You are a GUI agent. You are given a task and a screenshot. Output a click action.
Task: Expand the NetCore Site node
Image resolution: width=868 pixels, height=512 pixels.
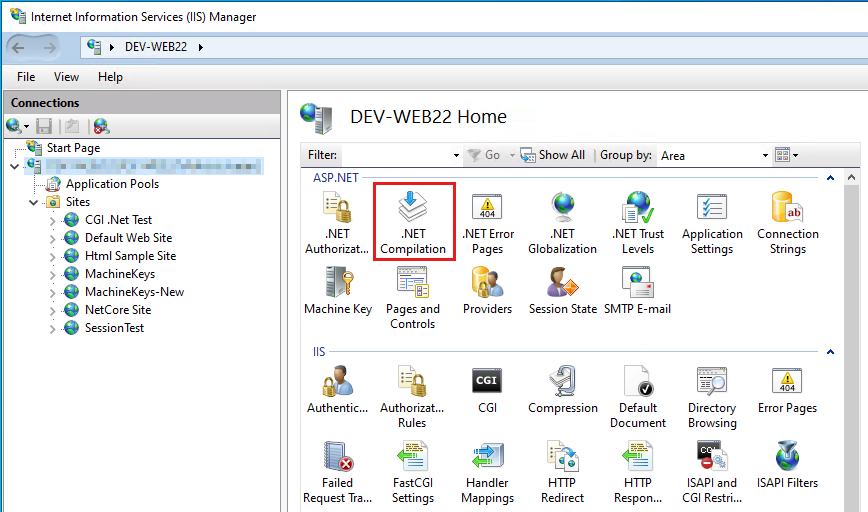click(53, 310)
